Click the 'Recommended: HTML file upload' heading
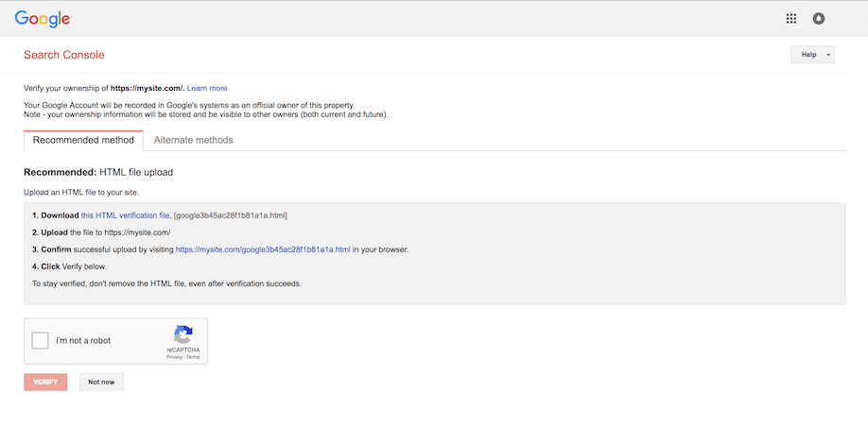Screen dimensions: 868x429 98,172
